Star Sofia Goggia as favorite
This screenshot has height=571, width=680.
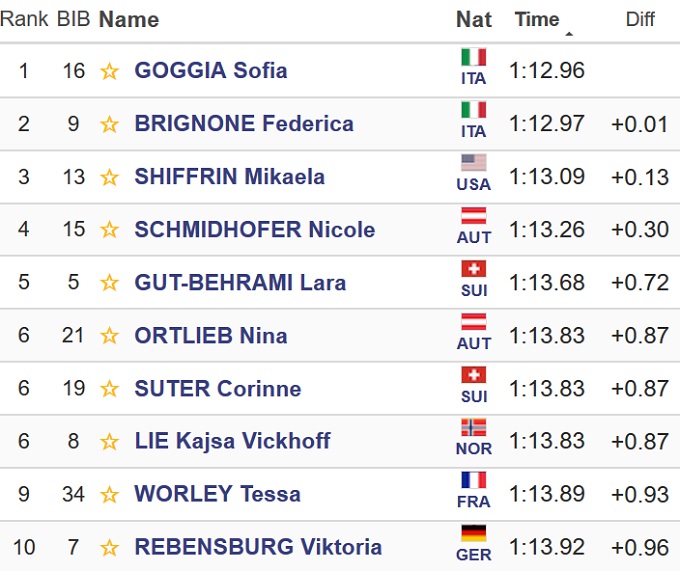pos(109,71)
